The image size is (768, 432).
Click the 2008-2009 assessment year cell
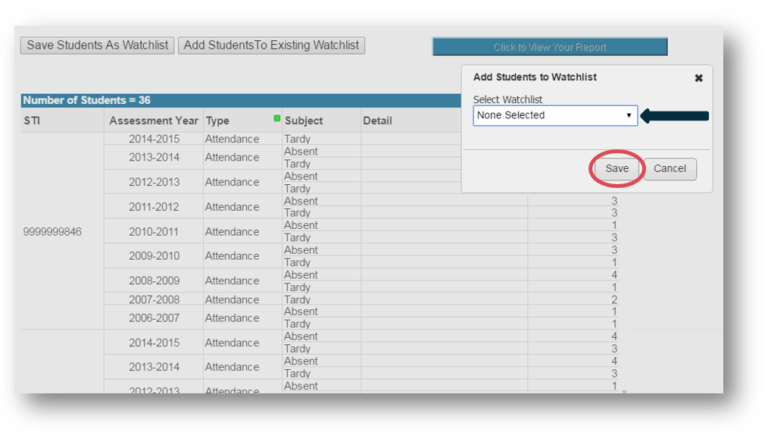(154, 281)
